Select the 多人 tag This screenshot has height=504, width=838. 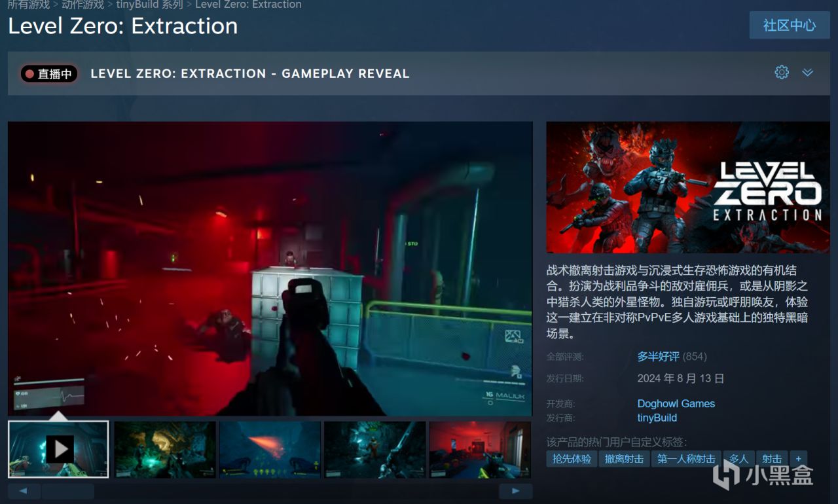point(739,459)
